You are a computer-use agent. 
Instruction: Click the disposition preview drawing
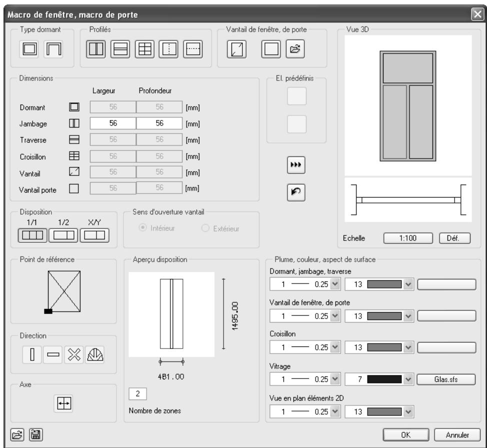(171, 314)
